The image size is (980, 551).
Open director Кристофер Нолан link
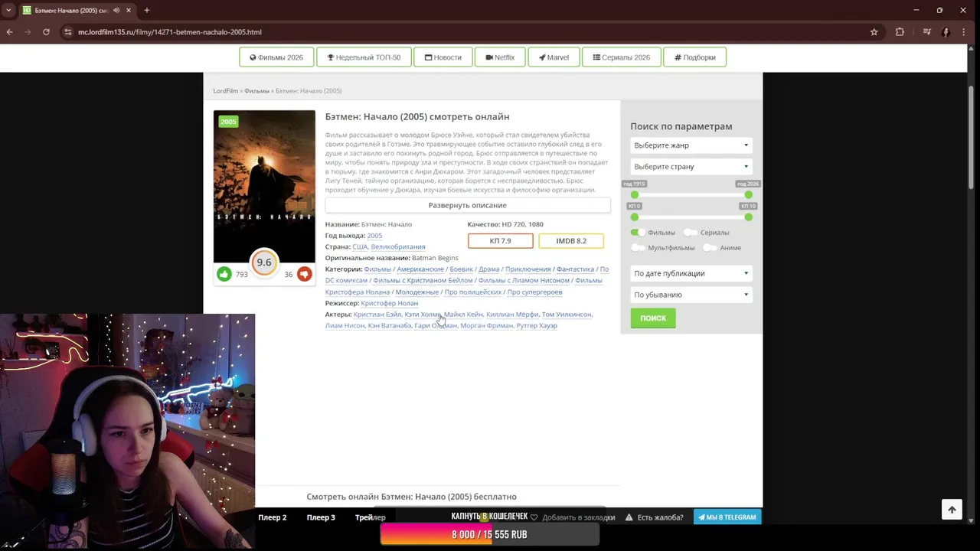[390, 303]
